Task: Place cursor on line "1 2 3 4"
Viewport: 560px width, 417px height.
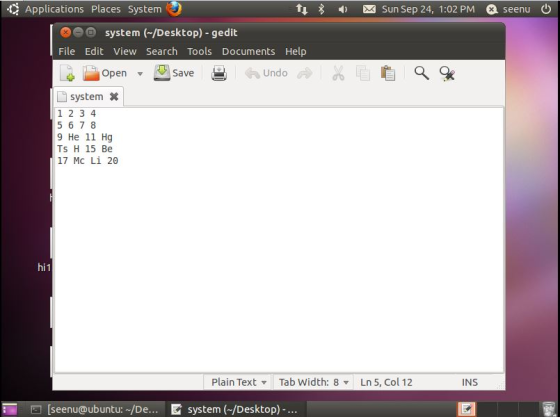Action: (x=77, y=114)
